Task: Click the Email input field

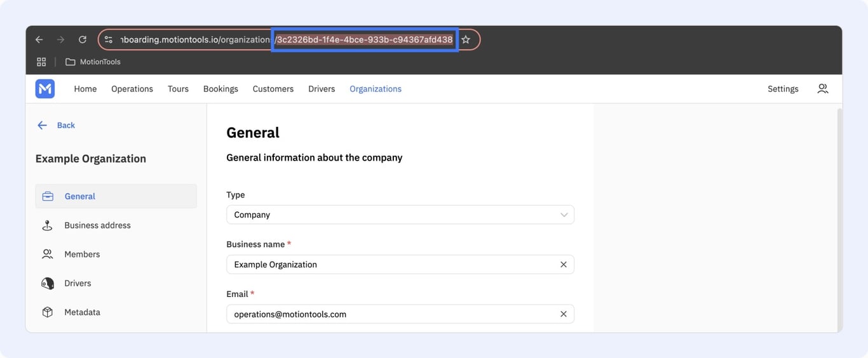Action: [x=400, y=314]
